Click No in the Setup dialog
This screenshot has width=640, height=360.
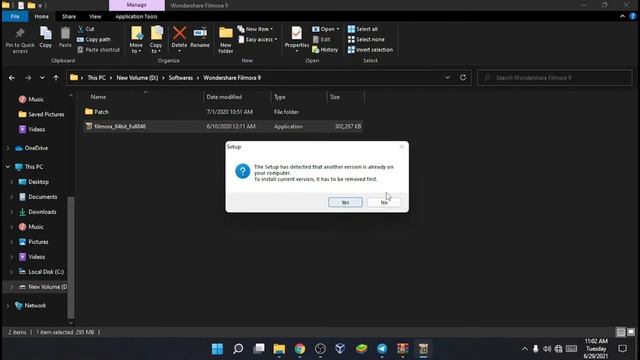point(384,202)
